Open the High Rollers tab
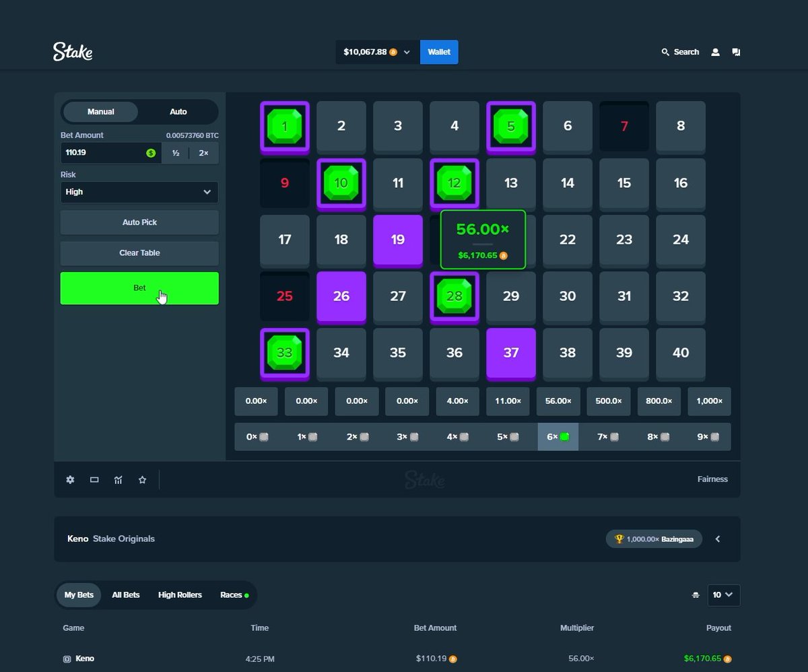The image size is (808, 672). [180, 595]
